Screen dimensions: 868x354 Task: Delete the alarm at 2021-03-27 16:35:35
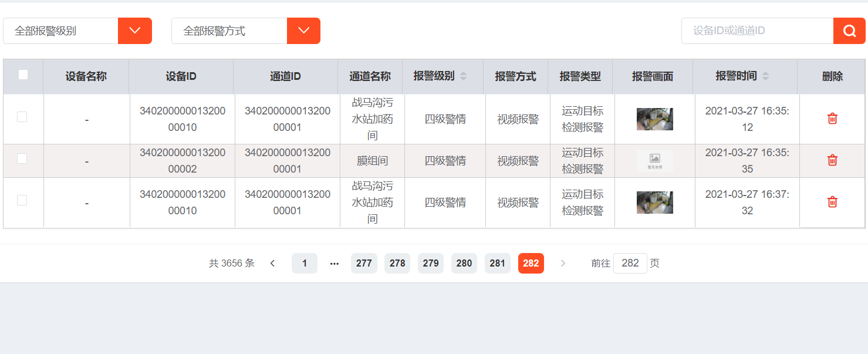tap(832, 160)
